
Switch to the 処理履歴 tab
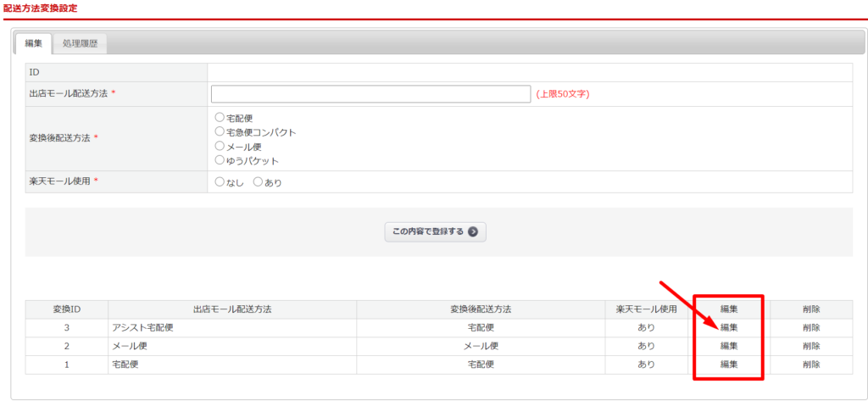point(81,44)
